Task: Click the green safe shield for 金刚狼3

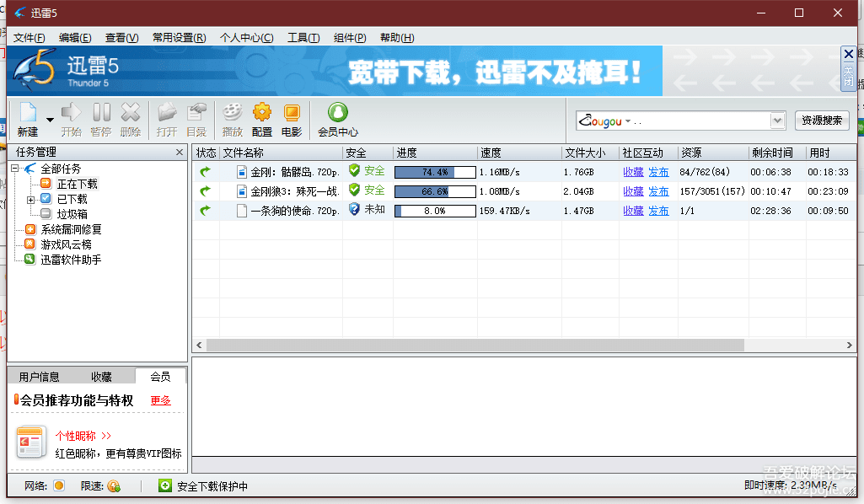Action: tap(354, 190)
